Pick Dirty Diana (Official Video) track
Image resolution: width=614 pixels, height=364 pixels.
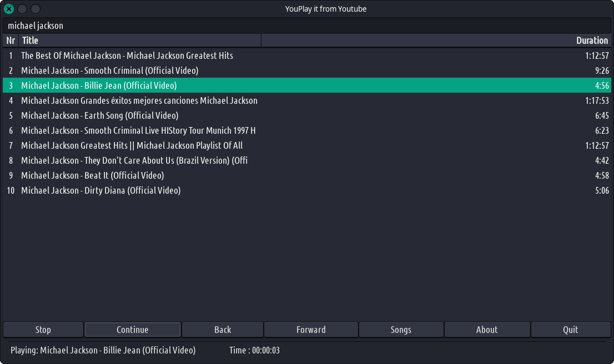[x=101, y=190]
